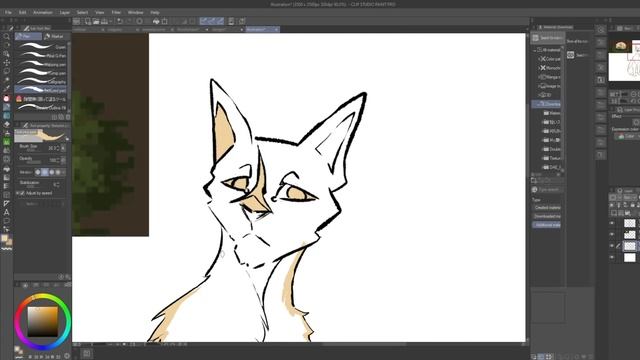The width and height of the screenshot is (640, 360).
Task: Select the Move layer tool
Action: click(x=7, y=62)
